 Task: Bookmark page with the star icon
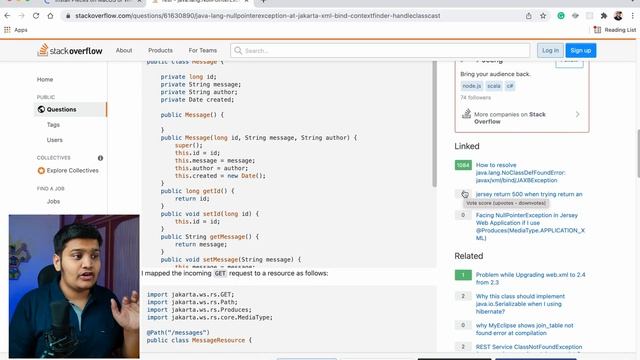[x=543, y=16]
